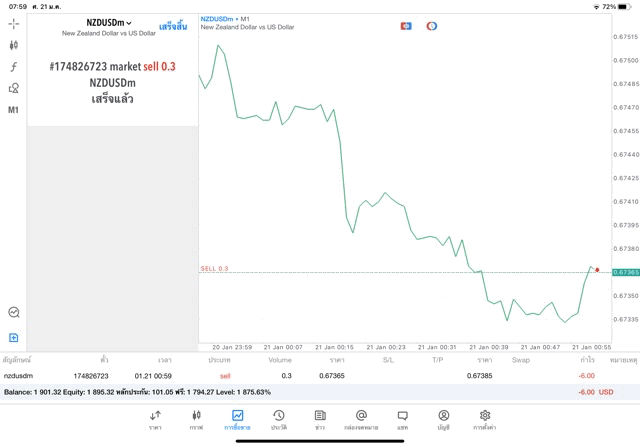
Task: Open the account profile tab
Action: pyautogui.click(x=443, y=419)
